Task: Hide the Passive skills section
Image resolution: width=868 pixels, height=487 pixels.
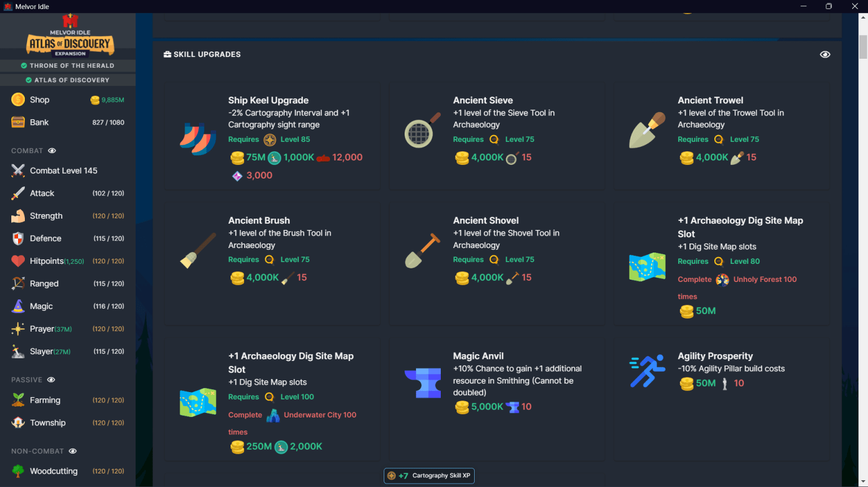Action: 50,380
